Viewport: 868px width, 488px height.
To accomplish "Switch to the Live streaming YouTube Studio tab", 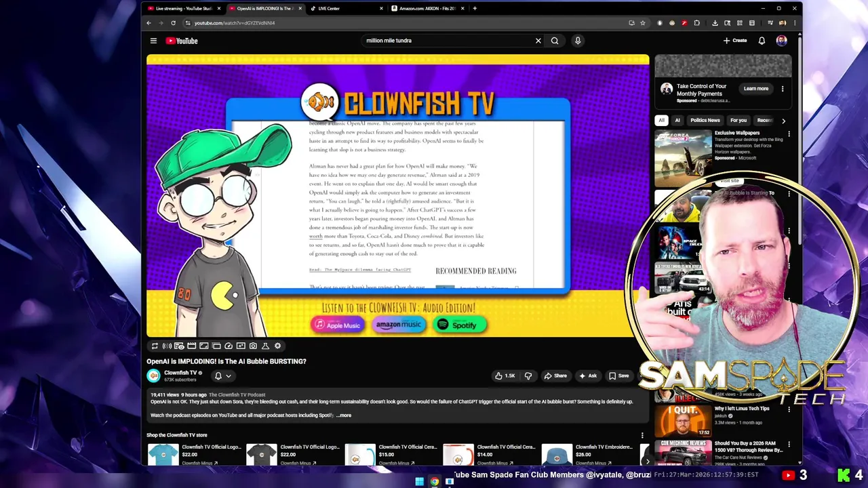I will click(x=183, y=9).
